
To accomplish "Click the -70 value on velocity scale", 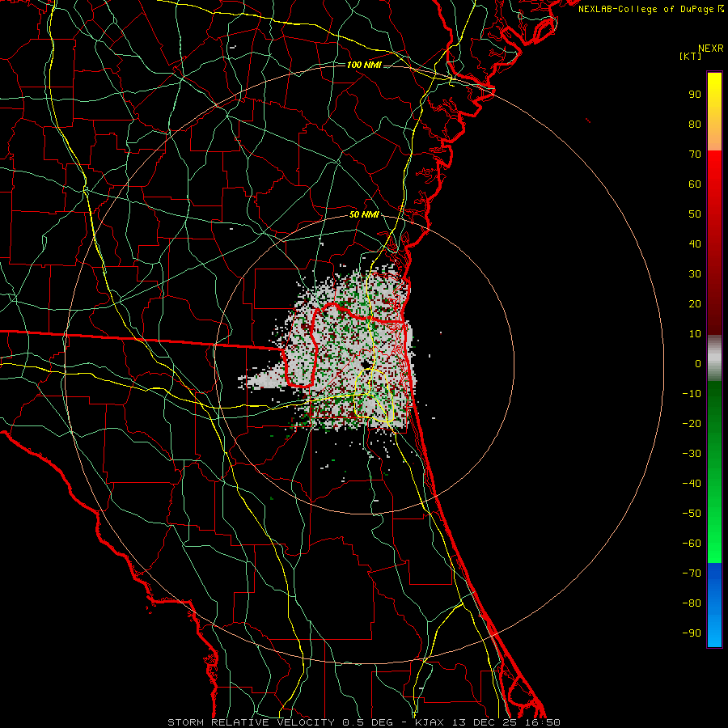I will coord(692,574).
